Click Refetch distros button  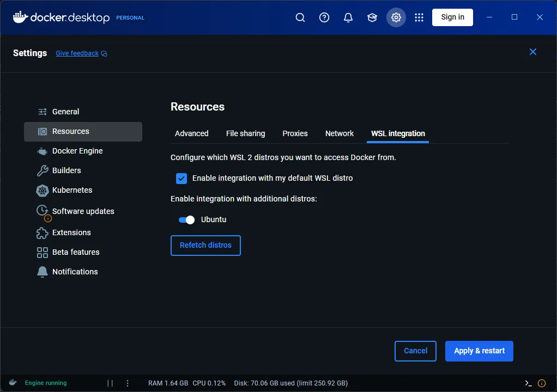pos(205,246)
